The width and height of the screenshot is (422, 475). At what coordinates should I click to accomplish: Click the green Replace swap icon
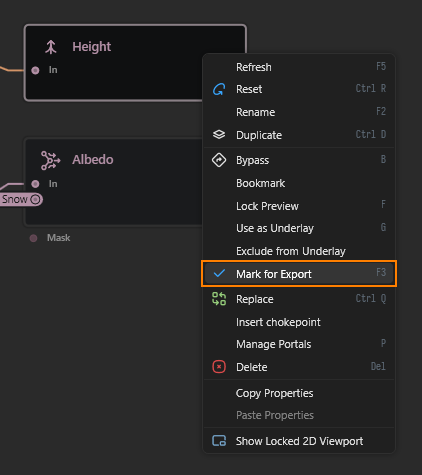219,299
